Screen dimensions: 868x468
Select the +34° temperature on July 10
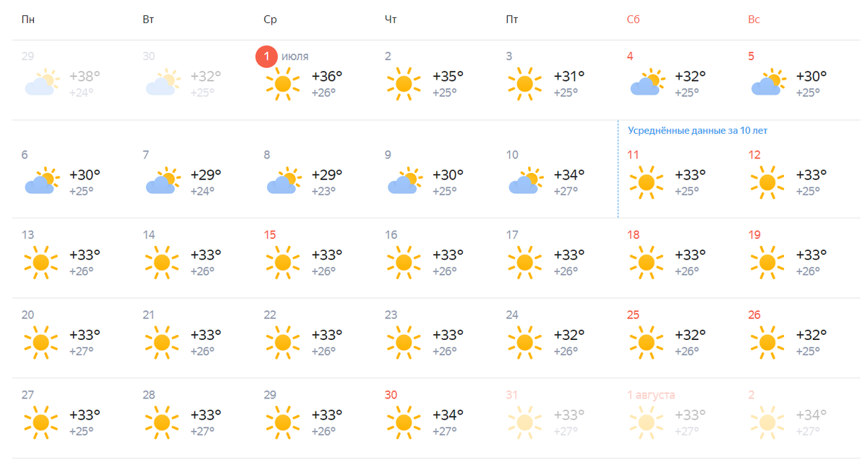(569, 174)
